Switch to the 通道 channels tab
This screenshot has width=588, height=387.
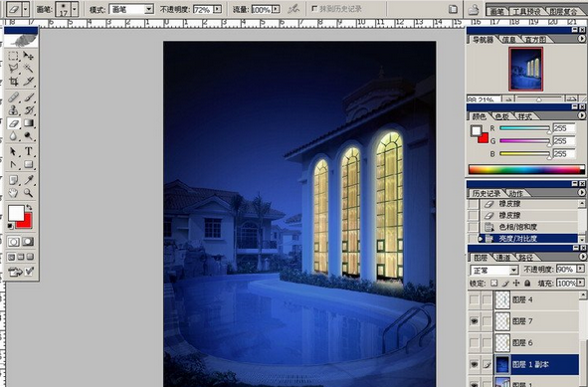pos(502,258)
